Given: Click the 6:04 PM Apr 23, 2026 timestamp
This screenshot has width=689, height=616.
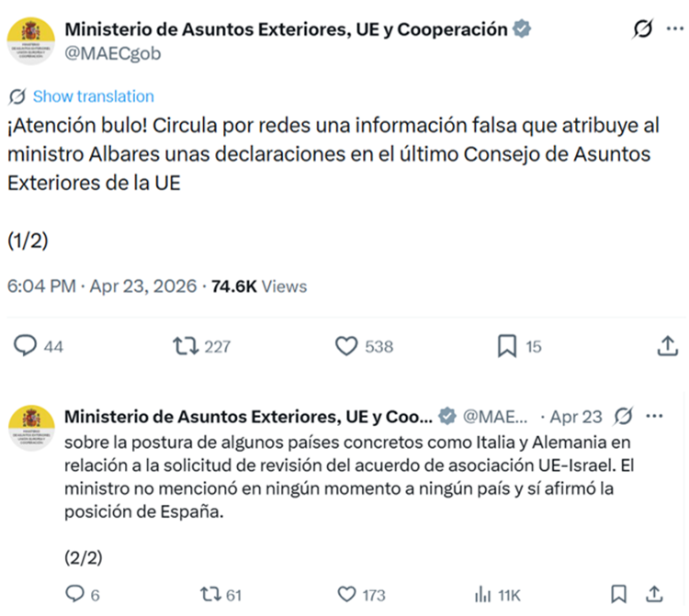Looking at the screenshot, I should 101,286.
